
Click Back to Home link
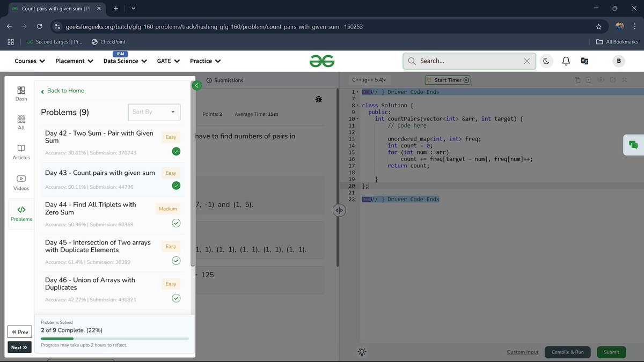62,91
